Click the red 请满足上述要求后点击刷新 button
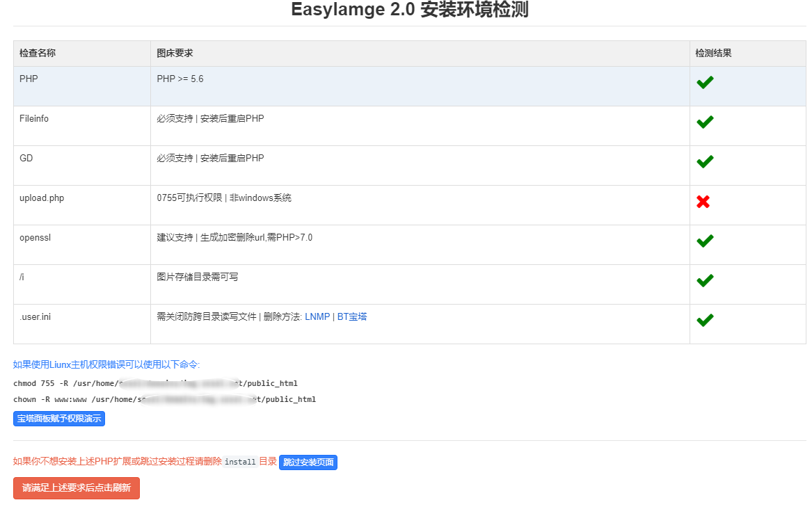The width and height of the screenshot is (812, 507). [76, 488]
